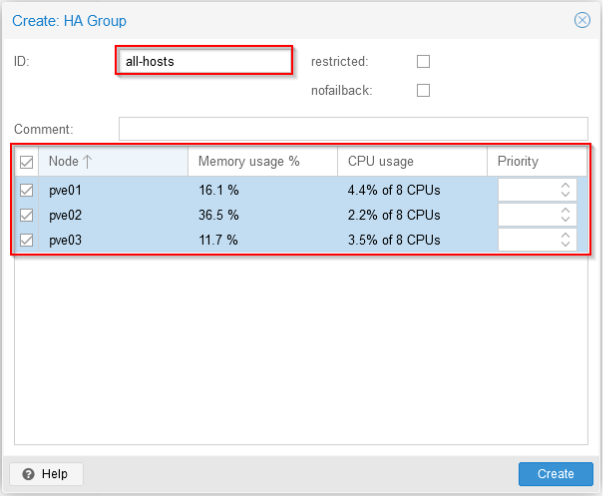Uncheck the pve03 node checkbox
603x496 pixels.
pos(27,240)
